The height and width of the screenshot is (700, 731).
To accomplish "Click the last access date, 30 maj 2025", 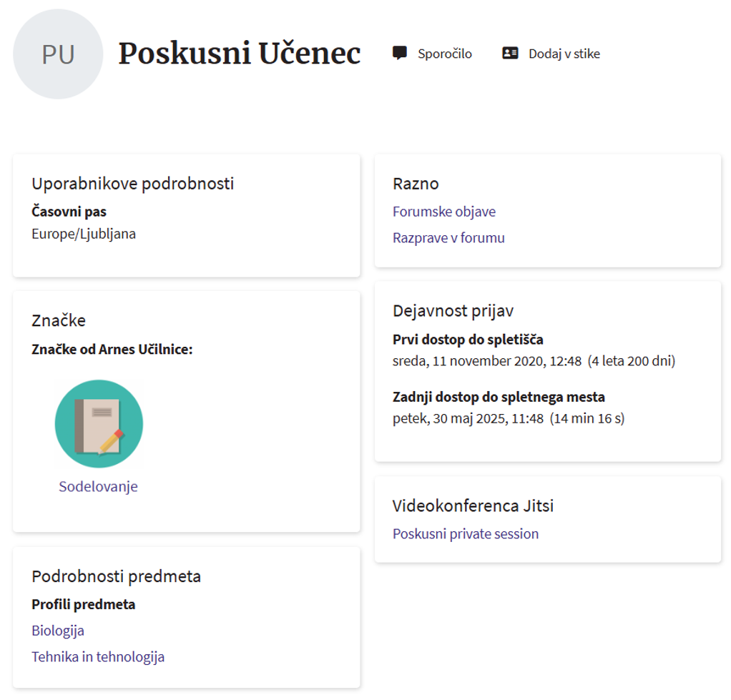I will [468, 418].
